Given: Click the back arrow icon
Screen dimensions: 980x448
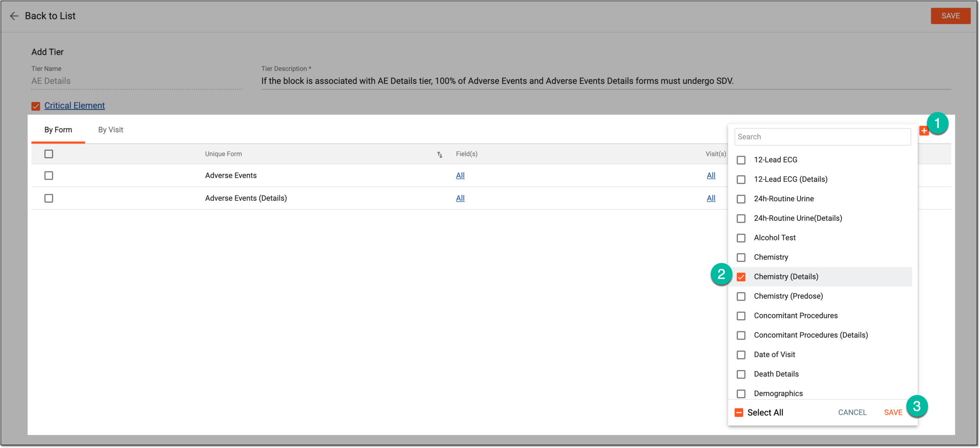Looking at the screenshot, I should click(14, 16).
